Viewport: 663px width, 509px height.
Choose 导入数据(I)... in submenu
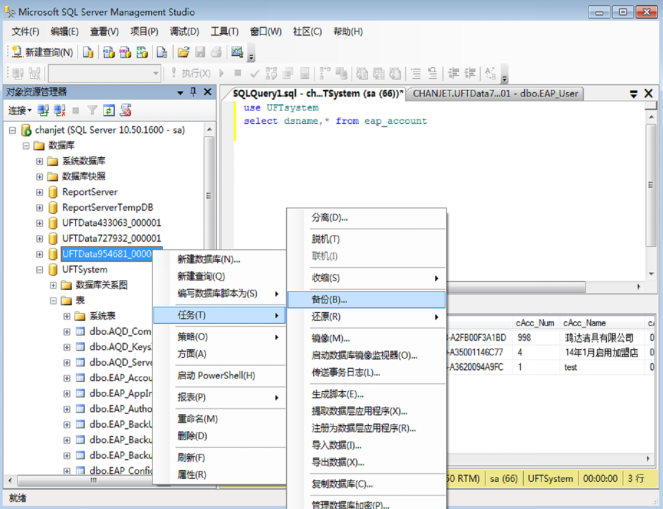[366, 446]
